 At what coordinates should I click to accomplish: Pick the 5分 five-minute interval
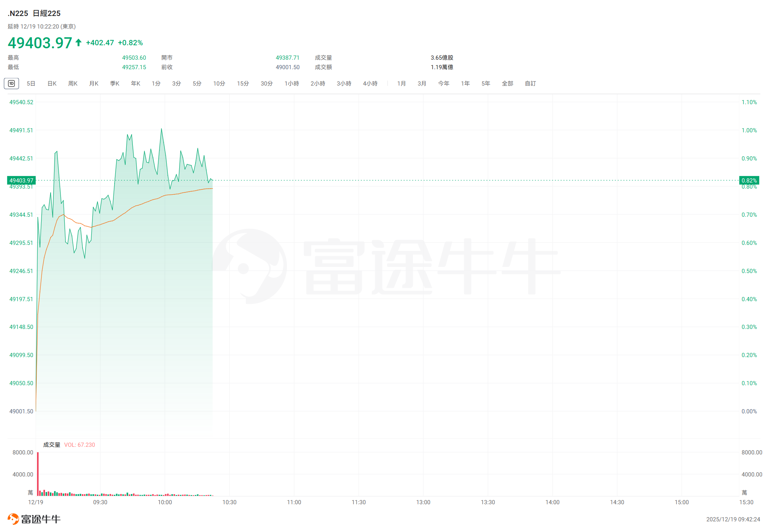tap(197, 83)
